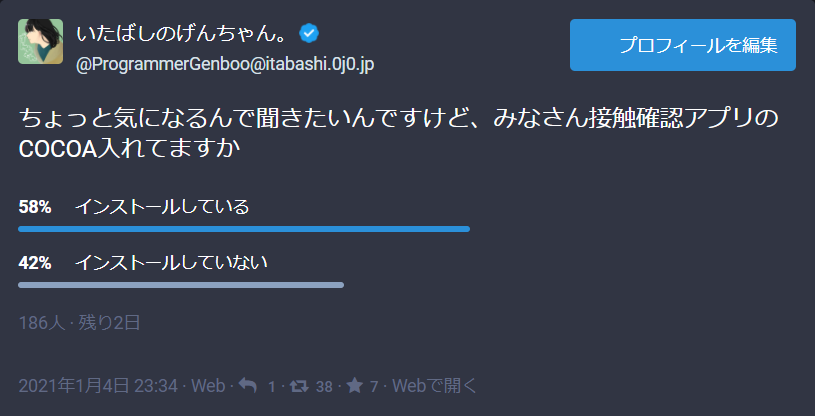Click the display name いたばしのげんちゃん。
The height and width of the screenshot is (416, 815).
(186, 34)
